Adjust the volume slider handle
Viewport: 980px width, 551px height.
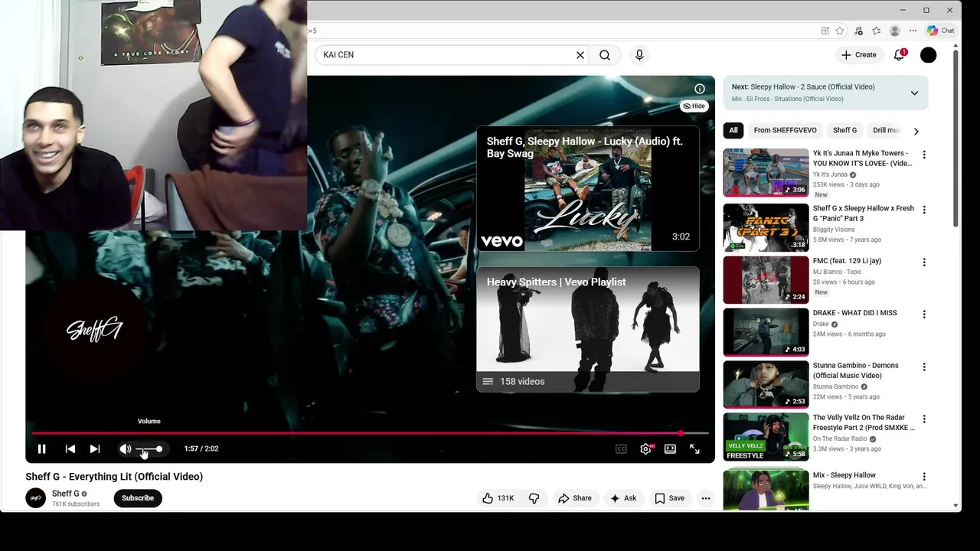(x=158, y=449)
